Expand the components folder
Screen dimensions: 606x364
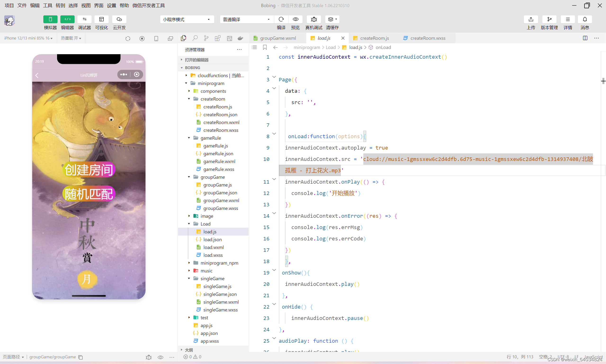(213, 91)
